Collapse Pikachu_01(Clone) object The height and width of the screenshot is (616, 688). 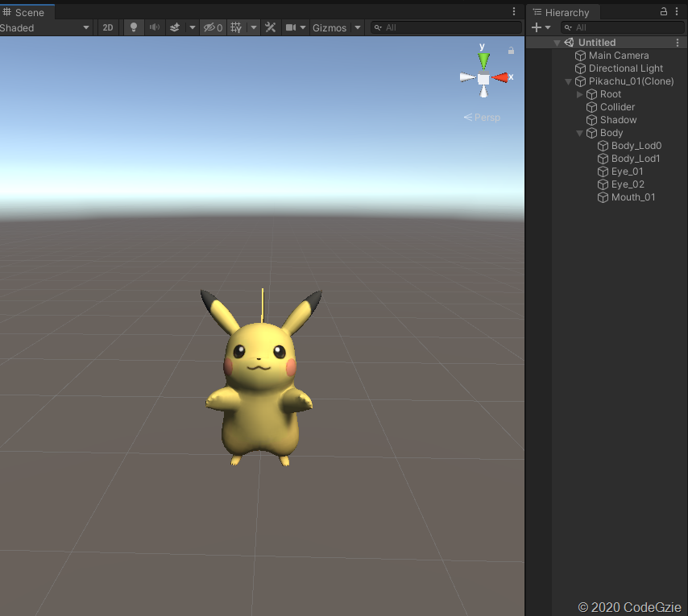click(x=568, y=81)
